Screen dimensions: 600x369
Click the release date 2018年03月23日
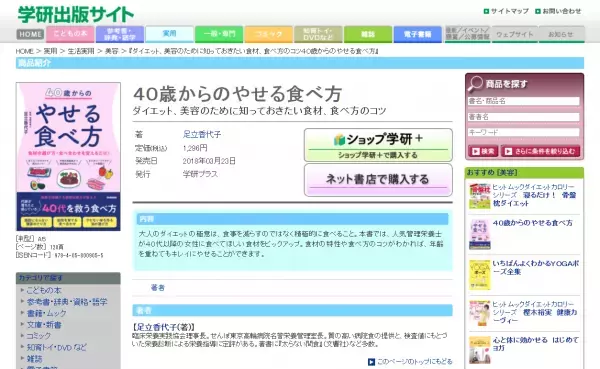point(209,161)
